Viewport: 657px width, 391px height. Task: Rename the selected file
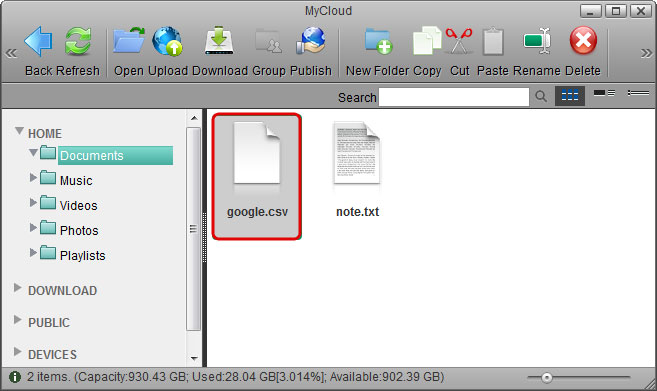(x=538, y=41)
